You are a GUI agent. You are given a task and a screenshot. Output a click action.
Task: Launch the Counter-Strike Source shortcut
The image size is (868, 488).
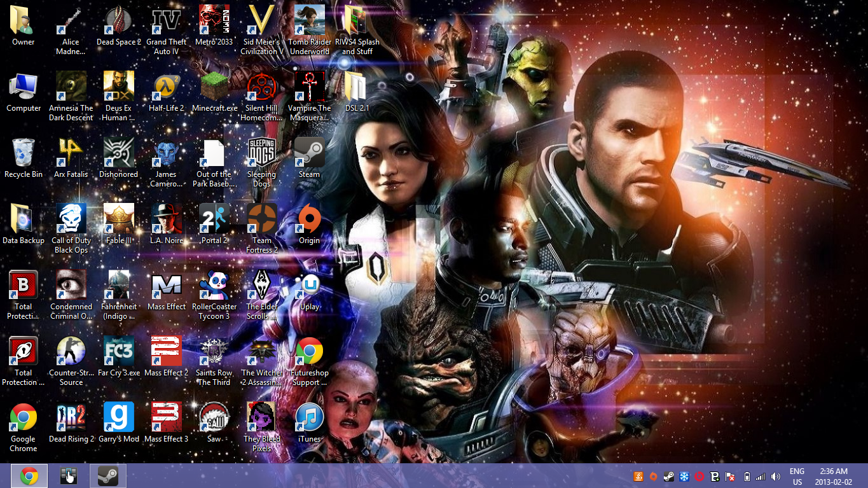pyautogui.click(x=71, y=362)
